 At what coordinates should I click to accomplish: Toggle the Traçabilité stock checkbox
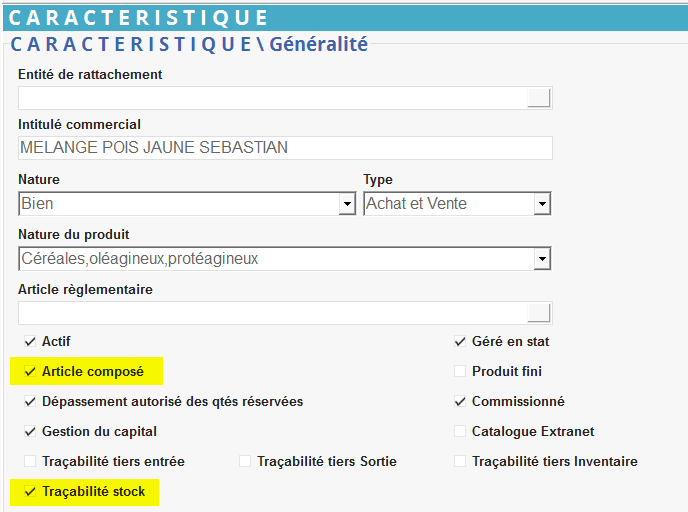pyautogui.click(x=30, y=492)
